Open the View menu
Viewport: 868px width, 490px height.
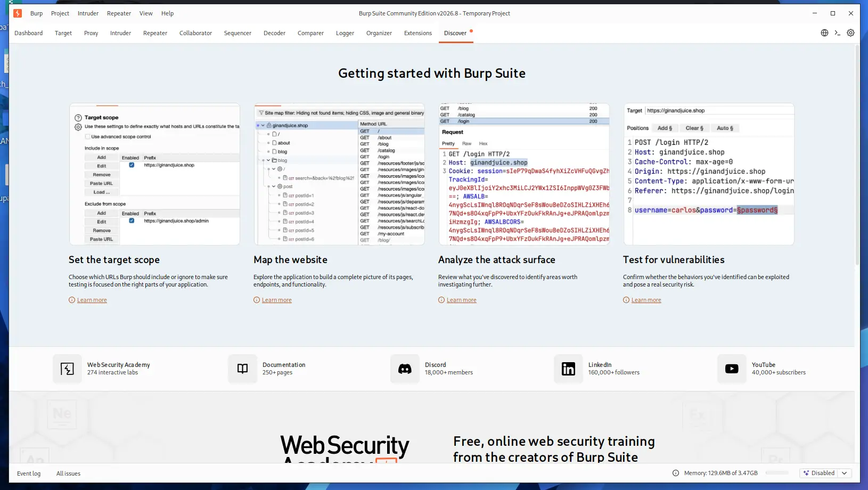point(146,13)
